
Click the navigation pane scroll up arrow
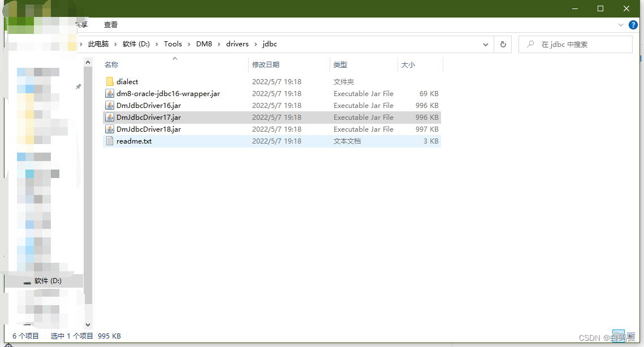click(x=88, y=62)
